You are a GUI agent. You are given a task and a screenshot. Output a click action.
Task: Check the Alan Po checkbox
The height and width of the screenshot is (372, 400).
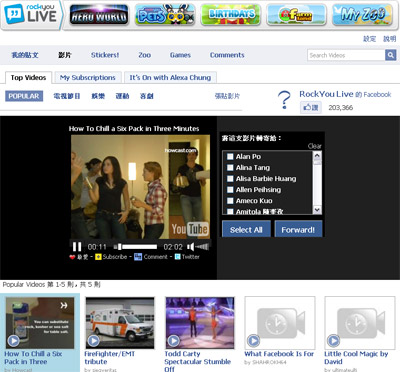230,156
